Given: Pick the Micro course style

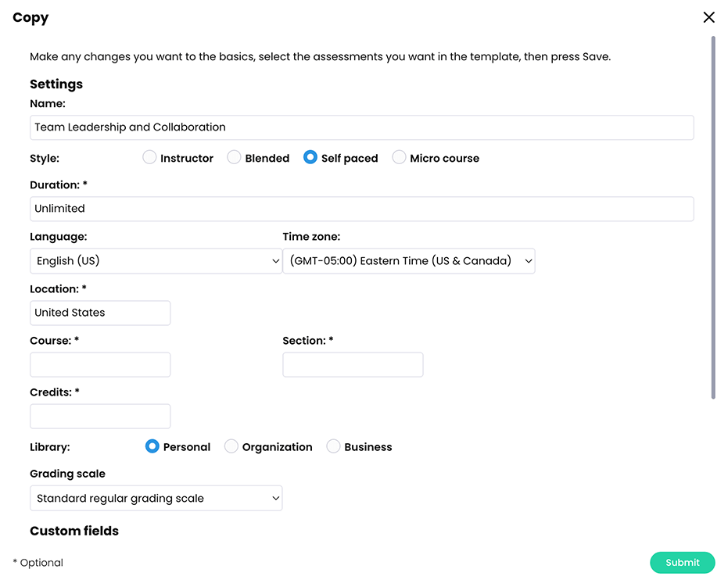Looking at the screenshot, I should (x=399, y=158).
